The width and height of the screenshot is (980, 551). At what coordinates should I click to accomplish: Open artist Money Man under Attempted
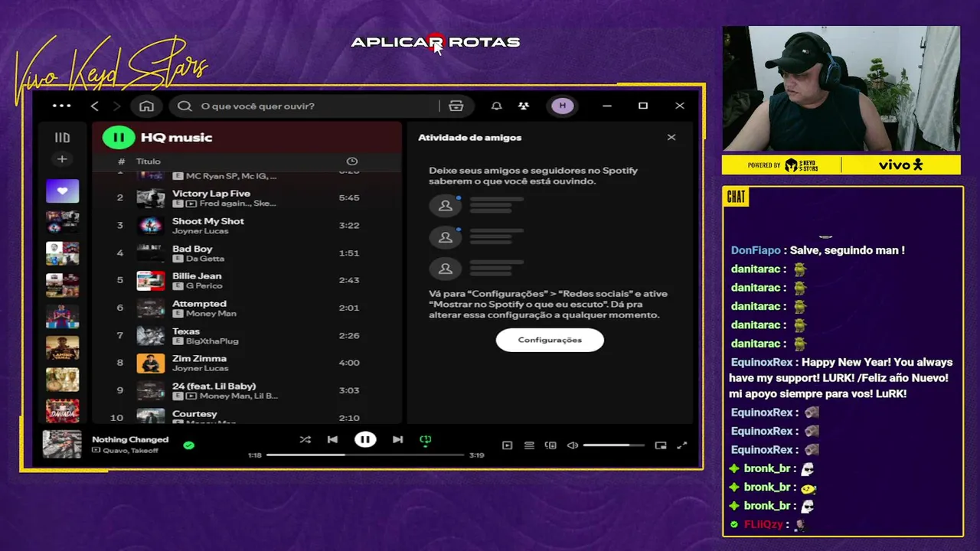point(211,314)
